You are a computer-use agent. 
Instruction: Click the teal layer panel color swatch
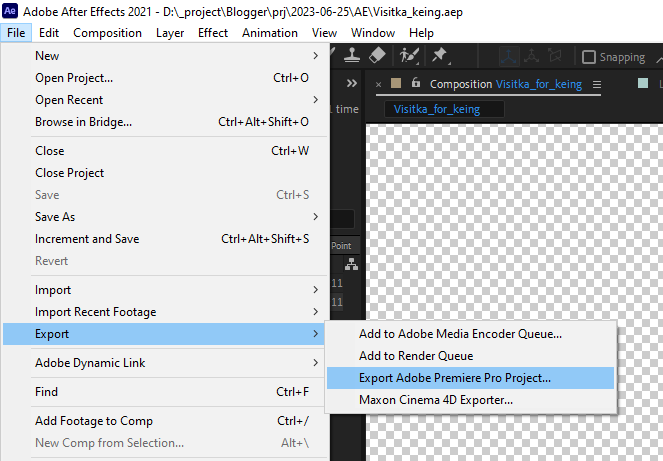643,83
